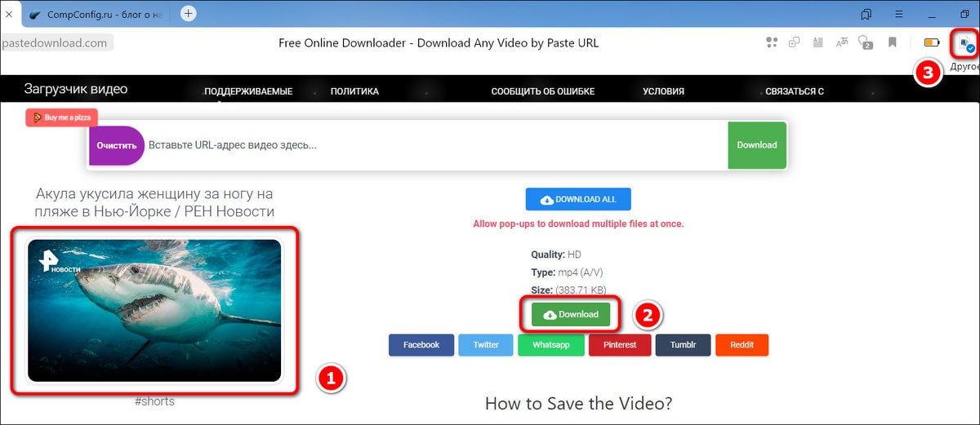Open the extensions grid icon in address bar
Screen dimensions: 980x425
coord(772,42)
